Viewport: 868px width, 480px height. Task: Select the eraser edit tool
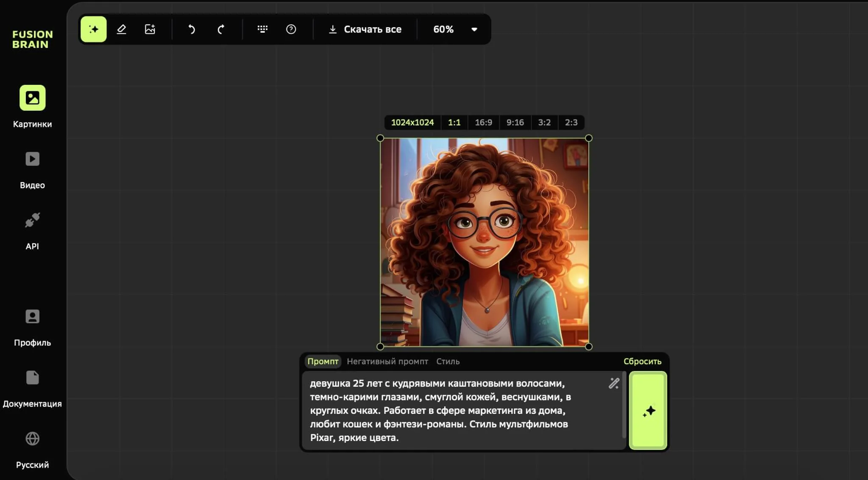[x=122, y=29]
